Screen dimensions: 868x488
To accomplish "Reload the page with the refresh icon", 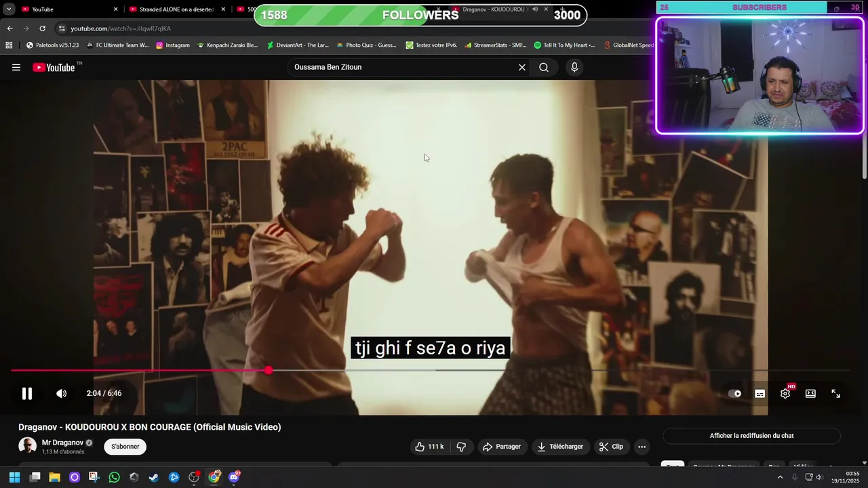I will 42,28.
